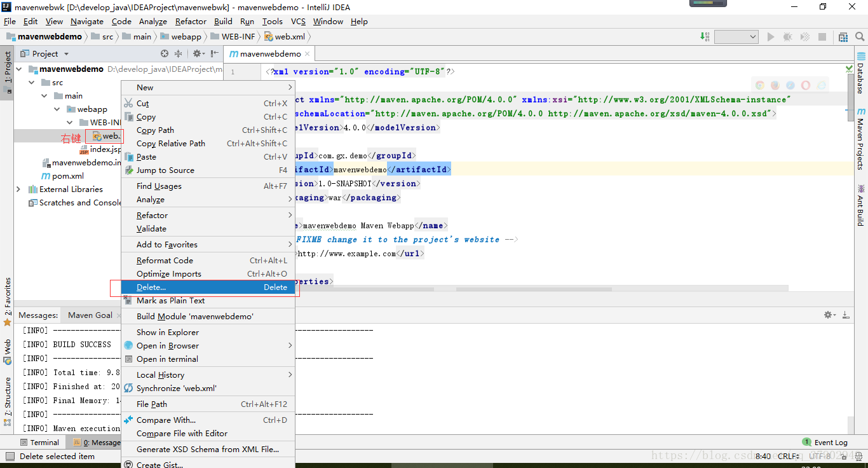Screen dimensions: 868x468
Task: Open file in Chrome browser icon
Action: click(760, 85)
